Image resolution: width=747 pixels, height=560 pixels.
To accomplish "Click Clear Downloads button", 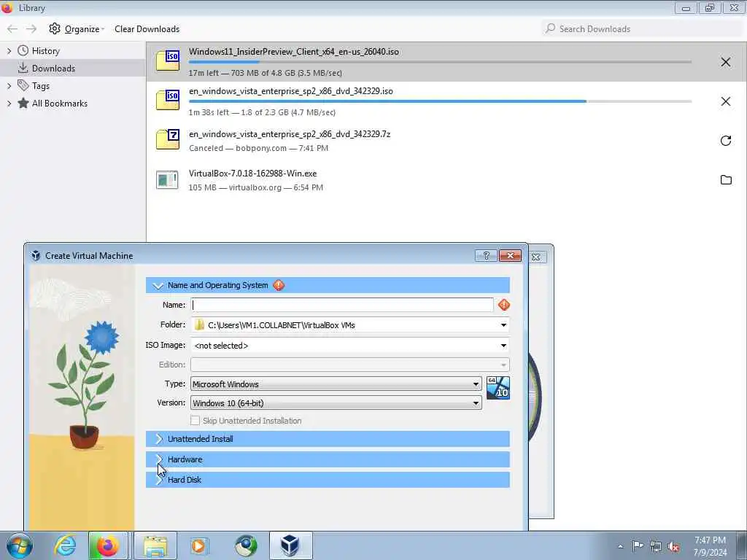I will point(147,29).
